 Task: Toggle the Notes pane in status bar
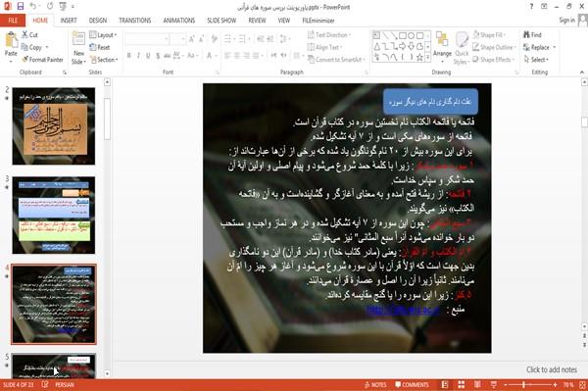[375, 384]
